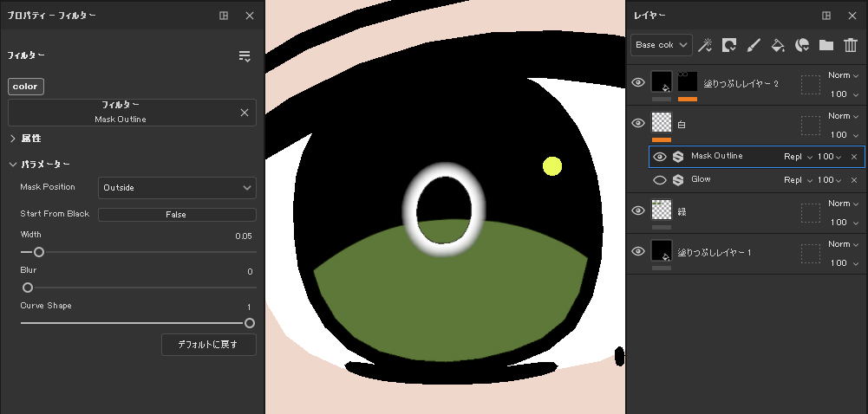
Task: Open the Mask Position dropdown
Action: (x=176, y=188)
